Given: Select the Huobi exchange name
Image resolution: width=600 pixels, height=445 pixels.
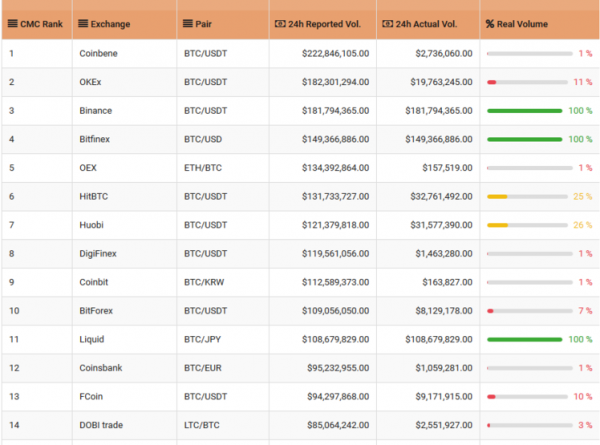Looking at the screenshot, I should [x=91, y=225].
